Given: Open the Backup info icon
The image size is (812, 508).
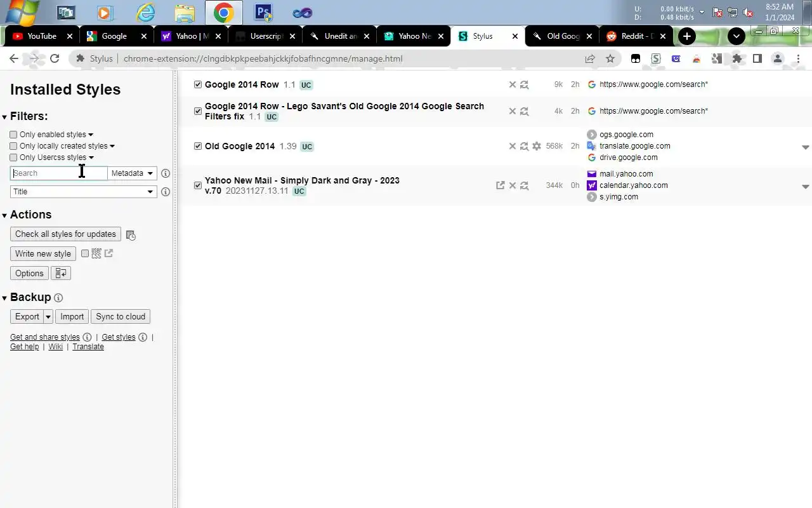Looking at the screenshot, I should tap(58, 298).
